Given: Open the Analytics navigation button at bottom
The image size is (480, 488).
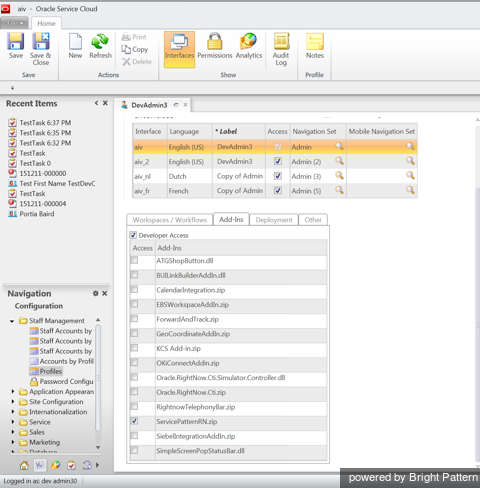Looking at the screenshot, I should 56,465.
